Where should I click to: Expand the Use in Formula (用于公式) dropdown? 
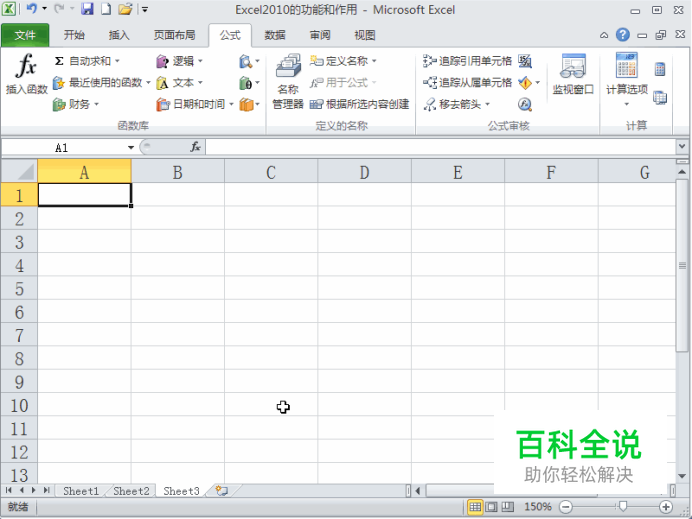pyautogui.click(x=374, y=83)
